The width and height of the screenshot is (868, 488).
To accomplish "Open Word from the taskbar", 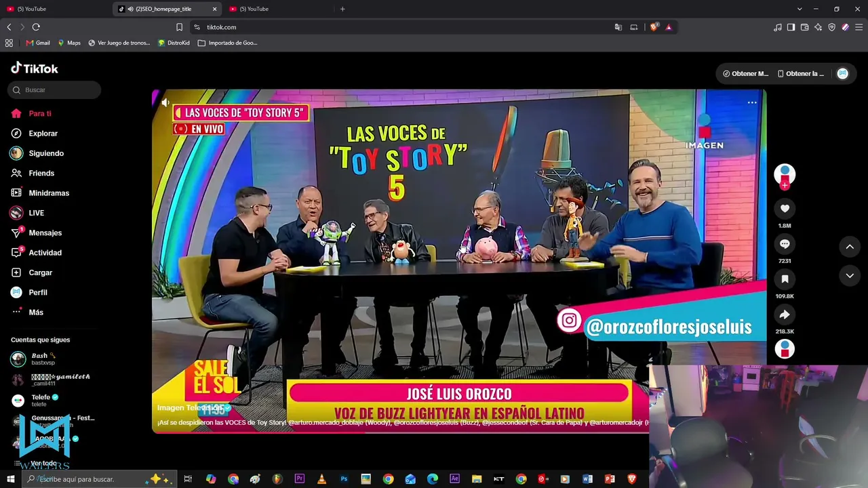I will (x=587, y=479).
